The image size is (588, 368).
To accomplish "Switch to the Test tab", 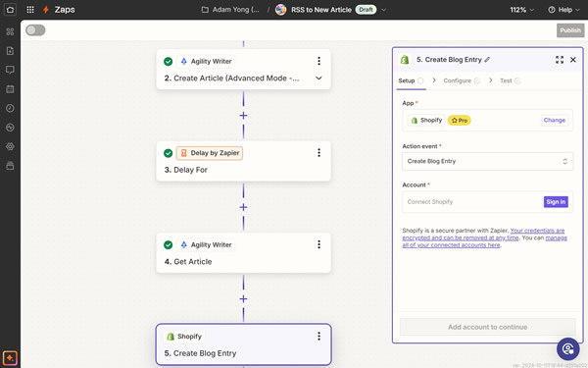I will pos(510,80).
